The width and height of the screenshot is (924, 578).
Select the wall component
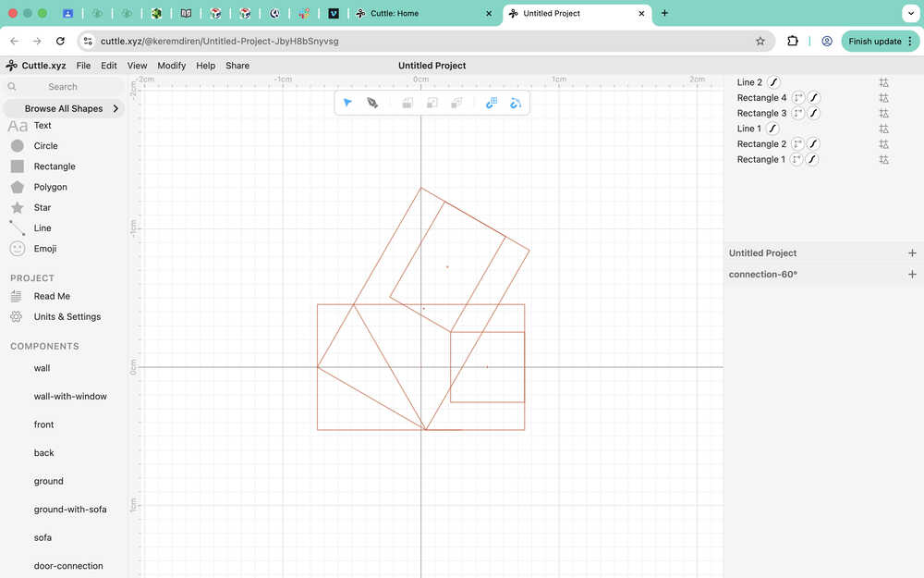[x=42, y=368]
